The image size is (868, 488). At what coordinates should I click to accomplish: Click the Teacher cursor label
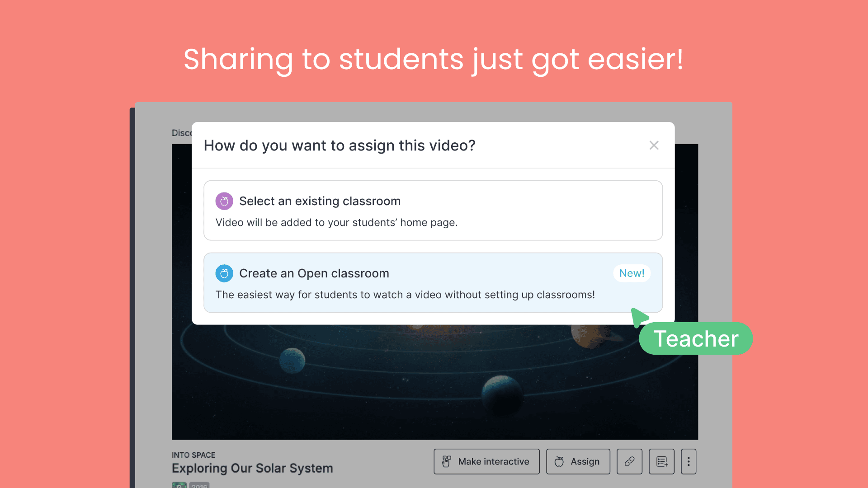696,339
